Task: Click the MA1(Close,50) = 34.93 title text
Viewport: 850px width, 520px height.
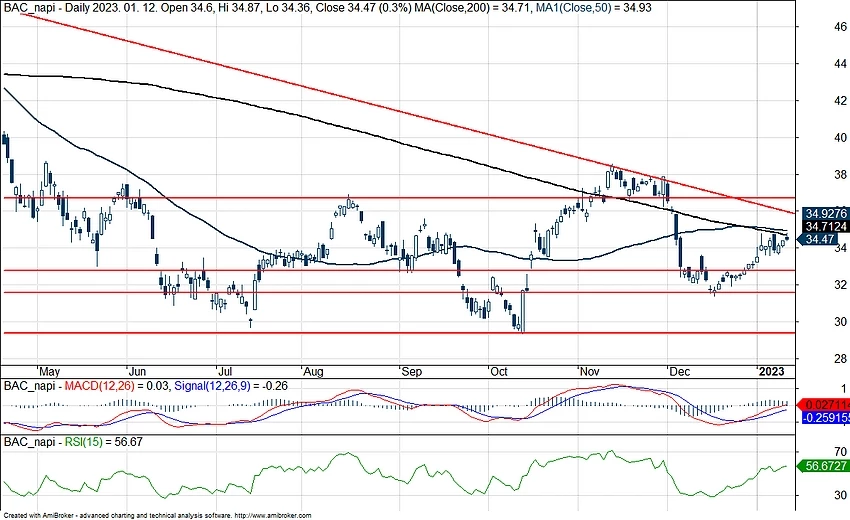Action: [x=594, y=8]
